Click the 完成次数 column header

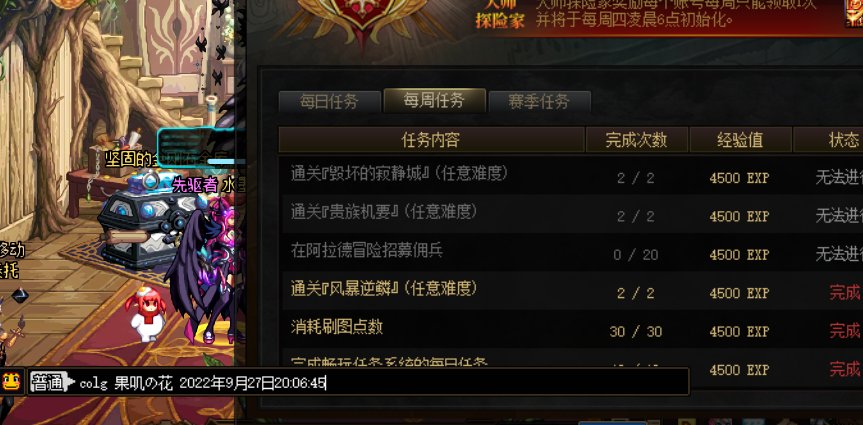point(637,140)
